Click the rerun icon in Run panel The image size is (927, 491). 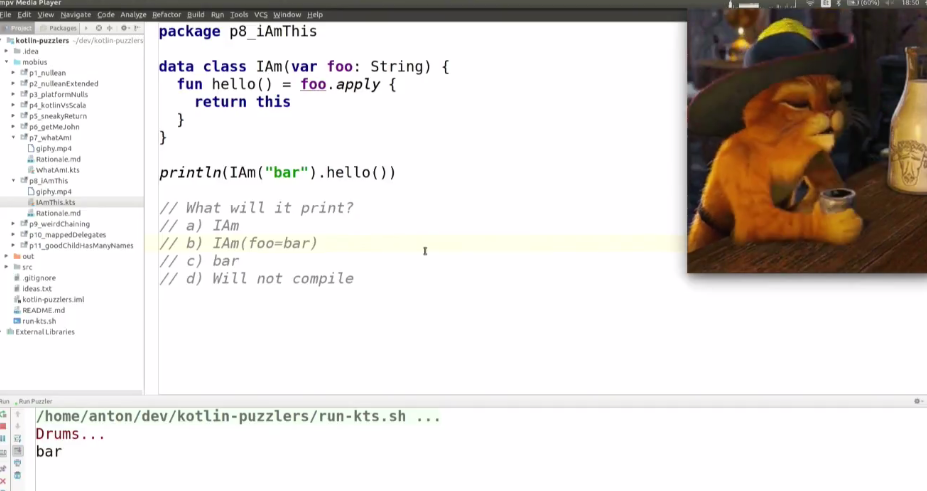coord(4,414)
